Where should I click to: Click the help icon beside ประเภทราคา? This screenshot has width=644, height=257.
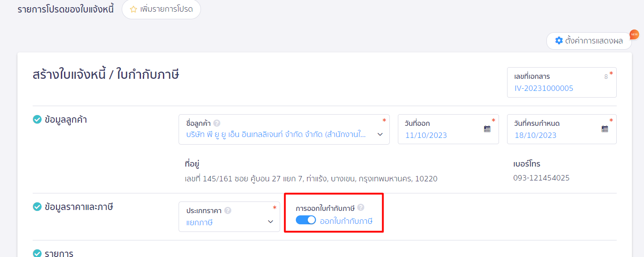point(228,210)
